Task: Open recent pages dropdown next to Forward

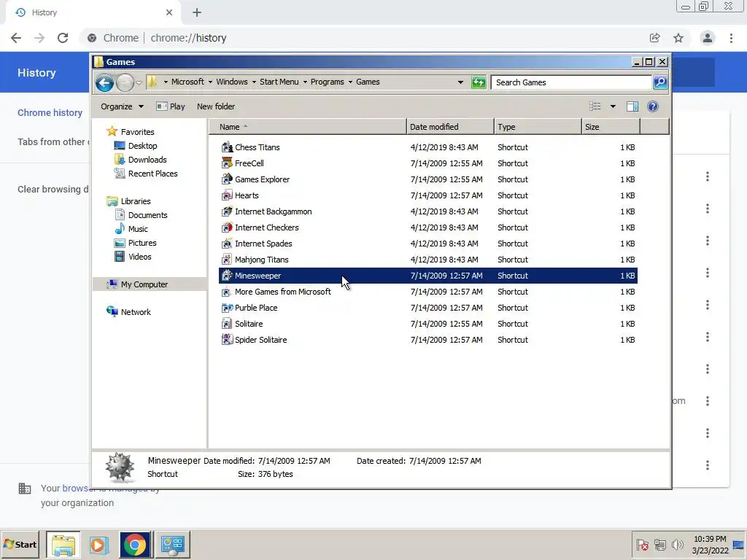Action: coord(139,83)
